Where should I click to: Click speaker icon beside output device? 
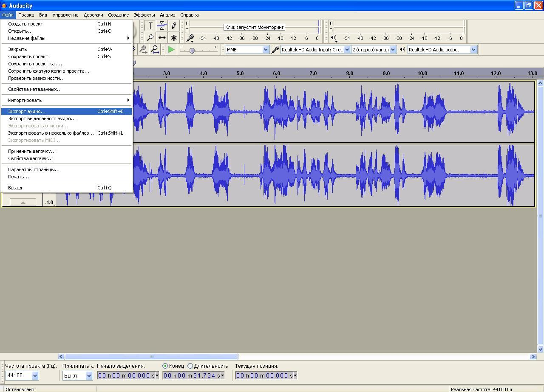point(402,50)
